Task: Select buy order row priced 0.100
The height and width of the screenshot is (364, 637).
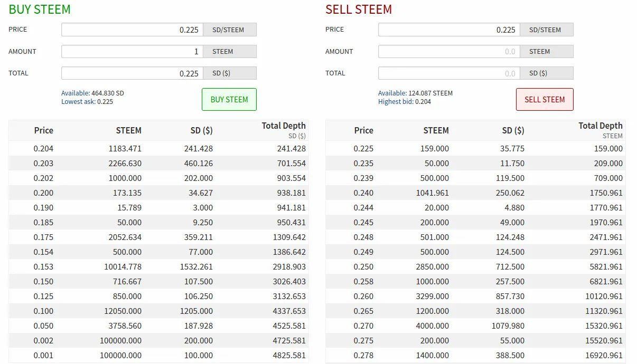Action: point(159,311)
